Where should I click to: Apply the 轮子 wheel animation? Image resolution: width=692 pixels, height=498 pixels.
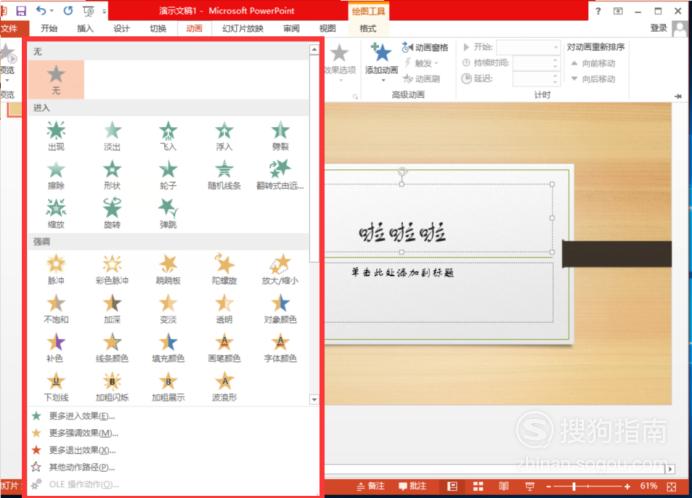tap(168, 175)
